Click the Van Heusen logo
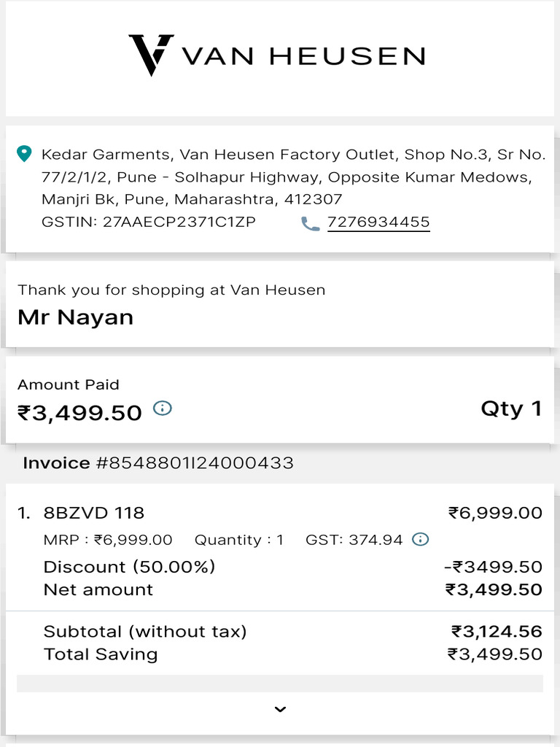 coord(277,55)
